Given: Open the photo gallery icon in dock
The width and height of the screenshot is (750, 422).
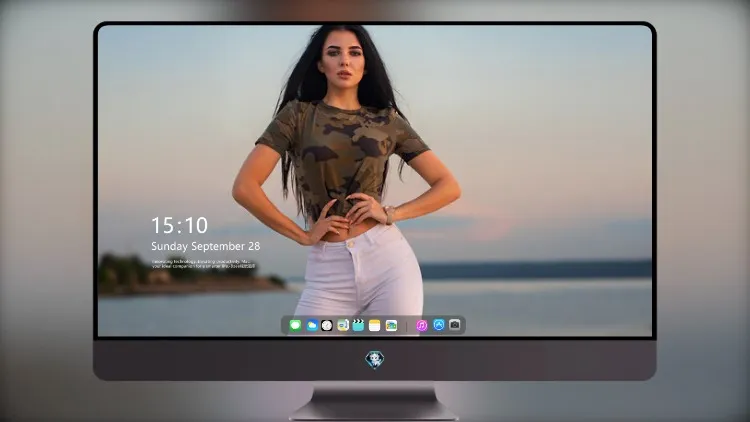Looking at the screenshot, I should pos(391,325).
